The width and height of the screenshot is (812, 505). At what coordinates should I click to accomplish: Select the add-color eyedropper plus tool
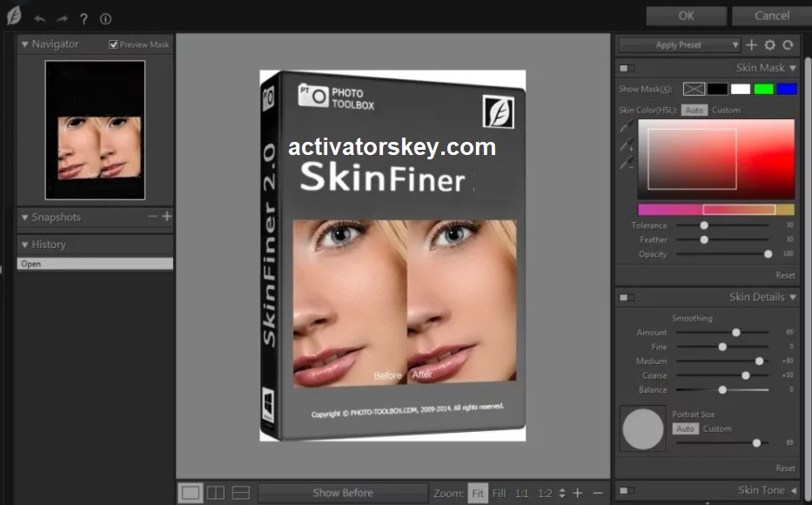(x=627, y=145)
